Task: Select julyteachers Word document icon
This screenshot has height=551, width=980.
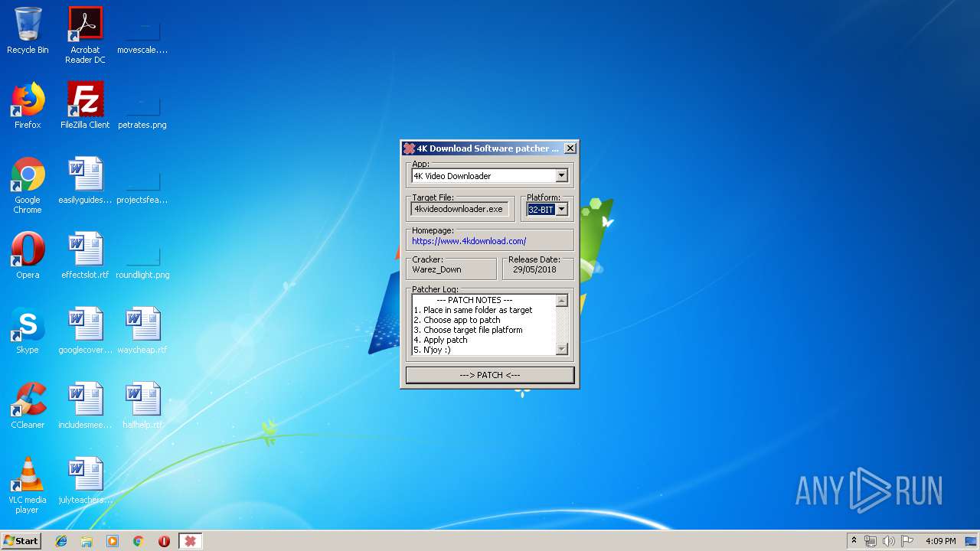Action: [85, 481]
